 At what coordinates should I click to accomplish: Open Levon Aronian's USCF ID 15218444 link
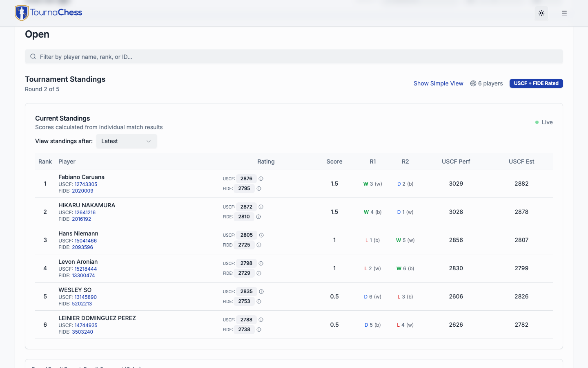point(86,269)
